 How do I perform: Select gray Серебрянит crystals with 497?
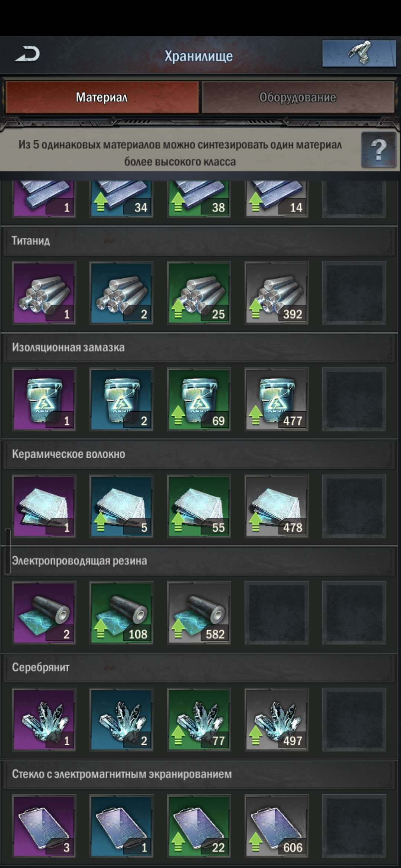pyautogui.click(x=277, y=719)
